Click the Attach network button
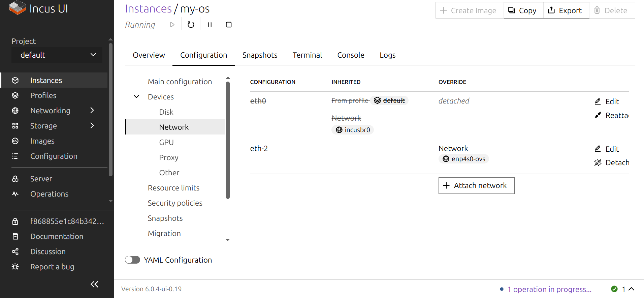Image resolution: width=644 pixels, height=298 pixels. [x=476, y=185]
